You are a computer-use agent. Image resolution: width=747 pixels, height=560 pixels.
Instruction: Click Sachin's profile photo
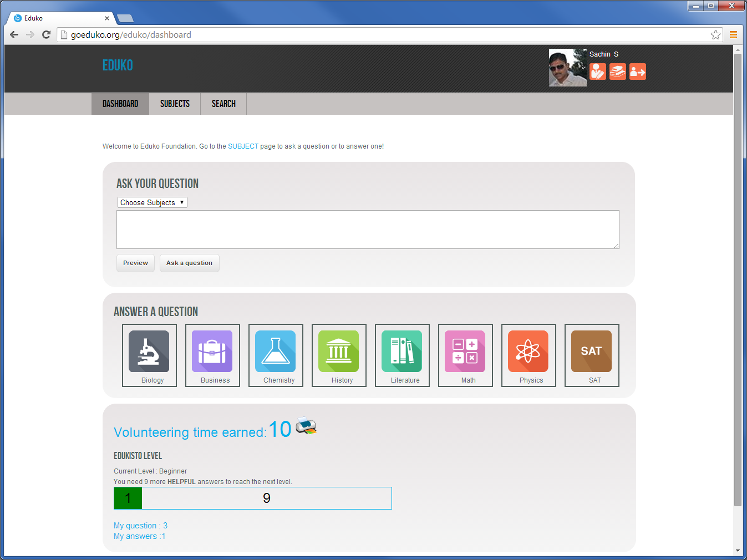pos(568,68)
